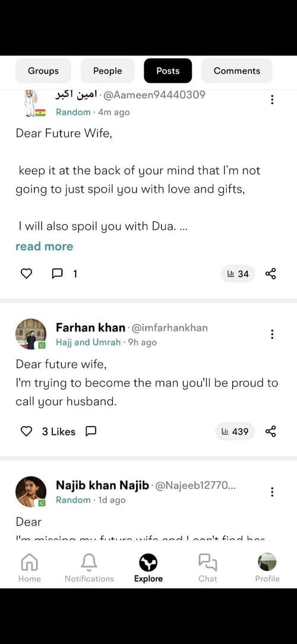297x644 pixels.
Task: Switch to the Groups tab
Action: tap(43, 71)
